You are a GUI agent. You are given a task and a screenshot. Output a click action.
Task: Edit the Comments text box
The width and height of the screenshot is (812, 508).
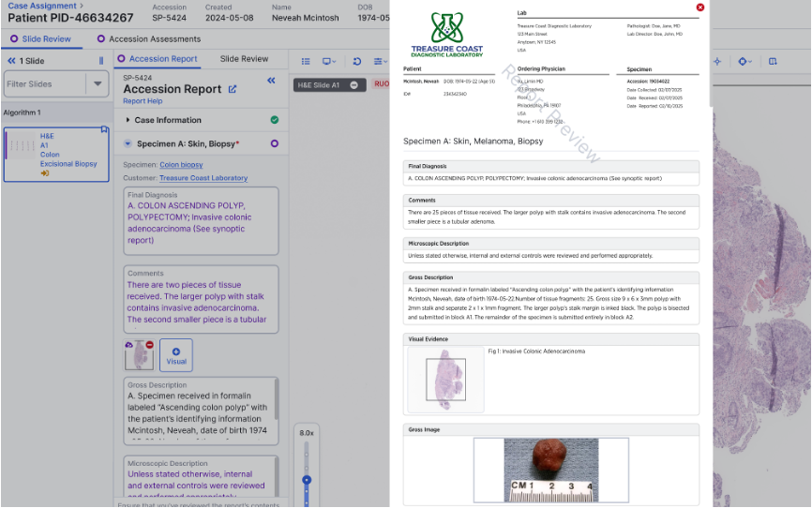coord(201,300)
